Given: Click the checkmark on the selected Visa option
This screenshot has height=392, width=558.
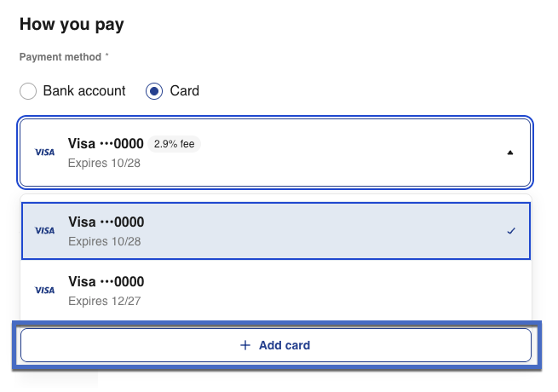Looking at the screenshot, I should pos(511,231).
